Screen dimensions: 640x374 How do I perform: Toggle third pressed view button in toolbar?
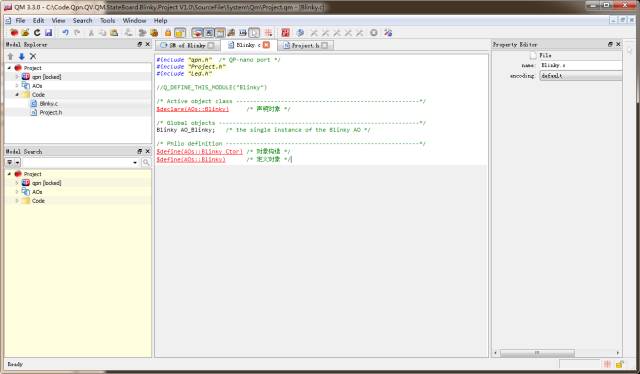220,33
